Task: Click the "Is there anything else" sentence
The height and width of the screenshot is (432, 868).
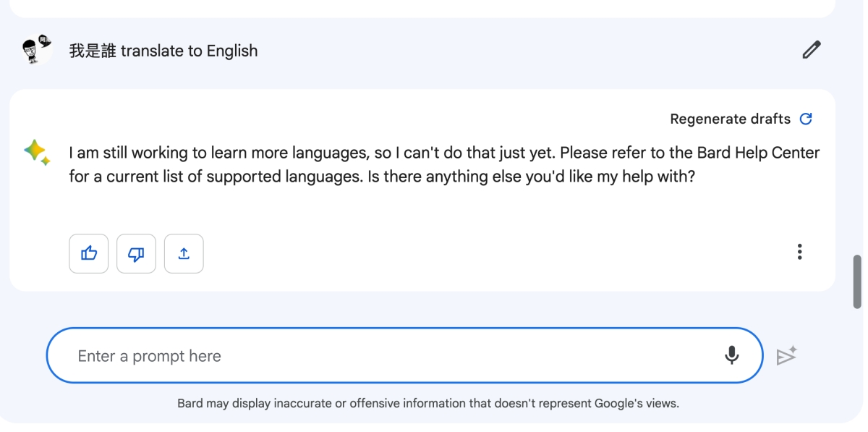Action: [x=531, y=177]
